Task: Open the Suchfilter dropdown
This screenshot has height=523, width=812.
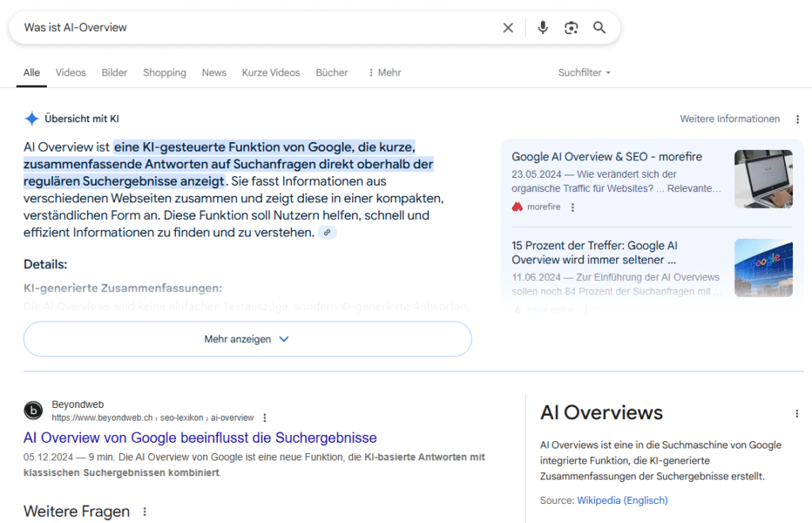Action: coord(584,72)
